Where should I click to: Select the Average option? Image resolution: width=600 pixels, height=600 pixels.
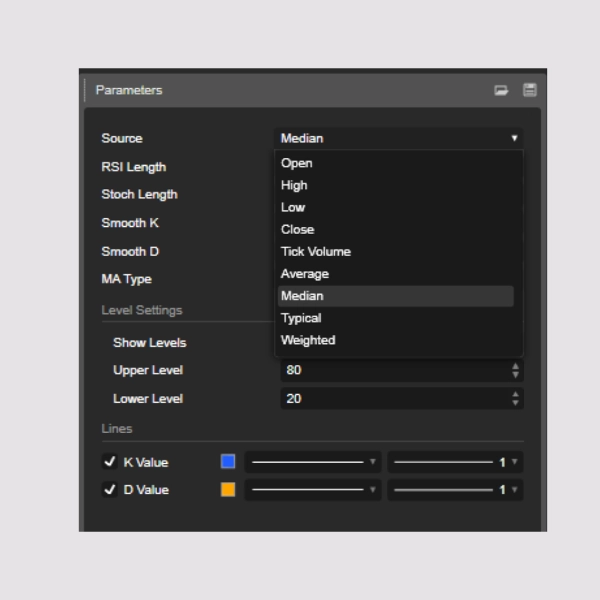pyautogui.click(x=305, y=273)
